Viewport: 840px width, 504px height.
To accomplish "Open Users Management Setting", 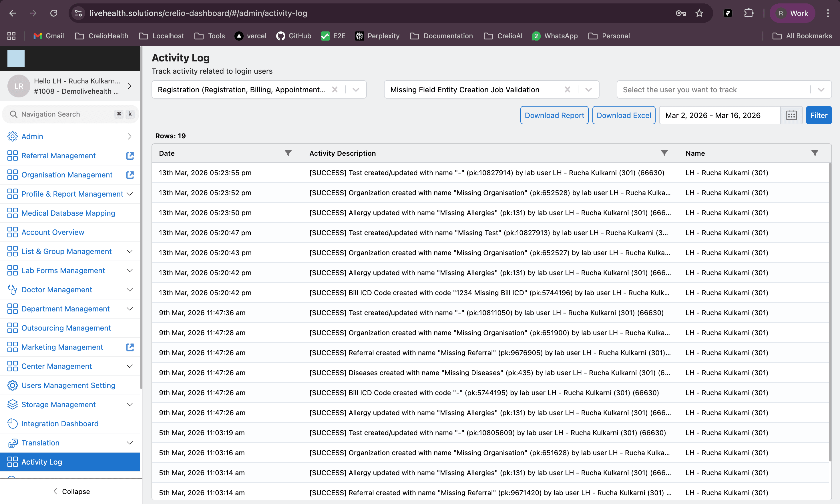I will click(x=70, y=385).
